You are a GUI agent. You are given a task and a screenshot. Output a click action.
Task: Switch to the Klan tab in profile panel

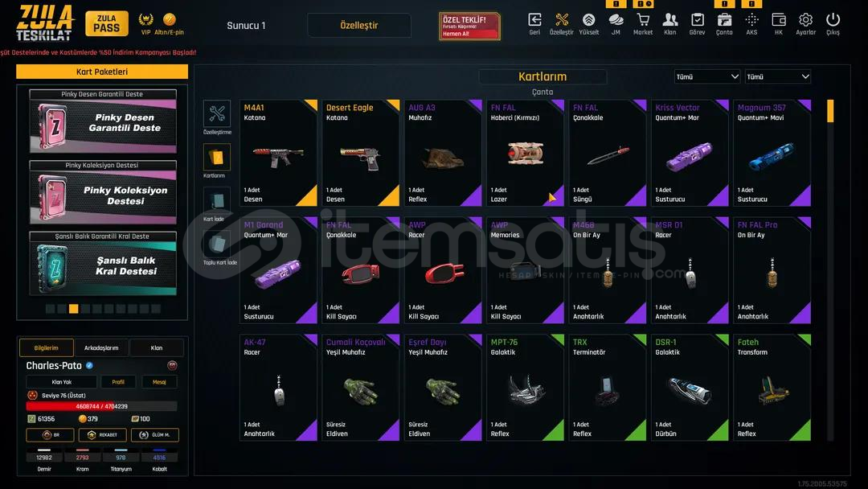[x=157, y=347]
